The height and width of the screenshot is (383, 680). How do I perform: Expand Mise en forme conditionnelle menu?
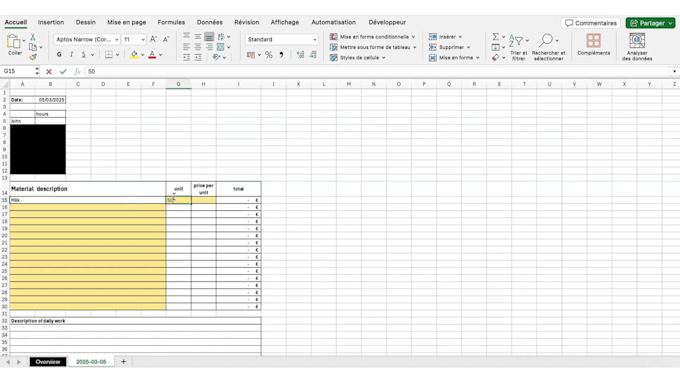click(373, 37)
